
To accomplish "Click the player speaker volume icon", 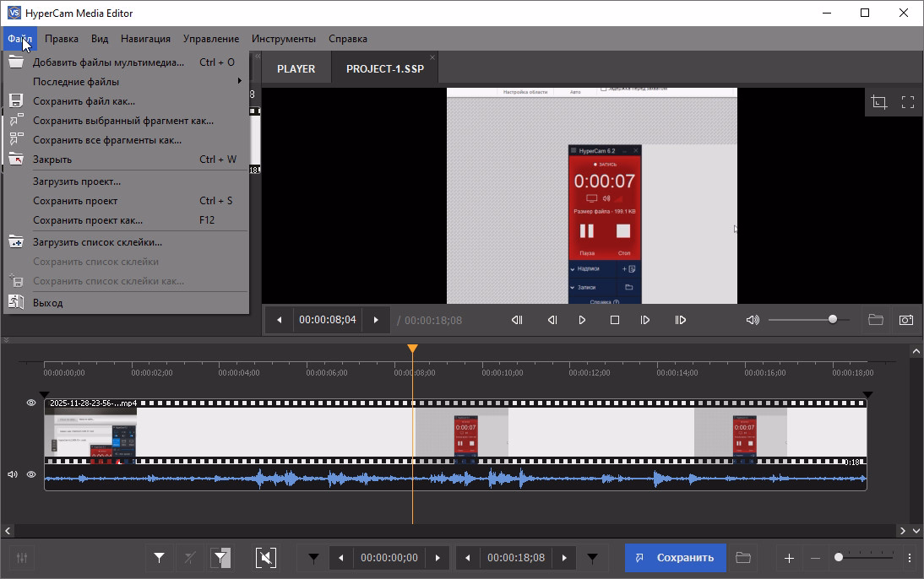I will (753, 320).
